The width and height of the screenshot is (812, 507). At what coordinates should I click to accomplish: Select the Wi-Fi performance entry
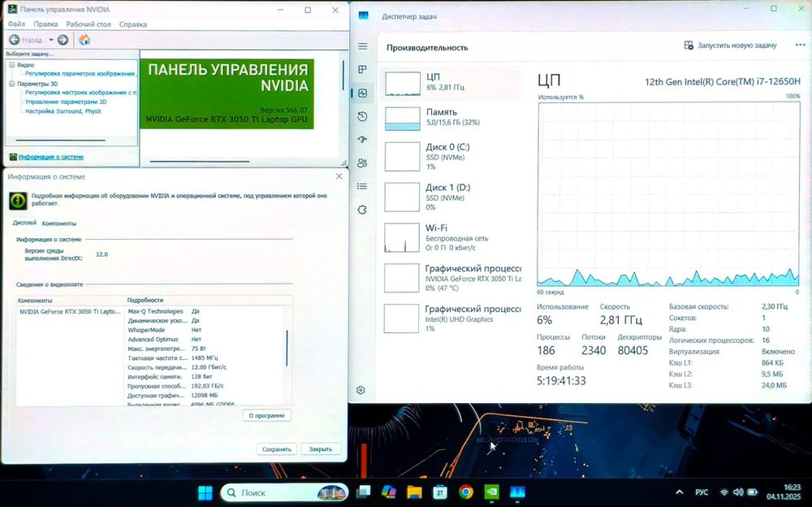[451, 237]
